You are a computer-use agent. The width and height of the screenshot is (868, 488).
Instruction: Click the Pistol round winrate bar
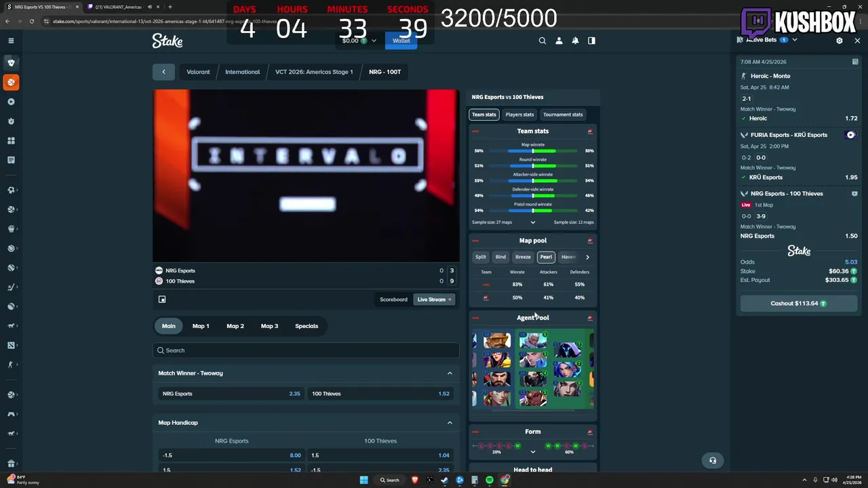coord(533,210)
